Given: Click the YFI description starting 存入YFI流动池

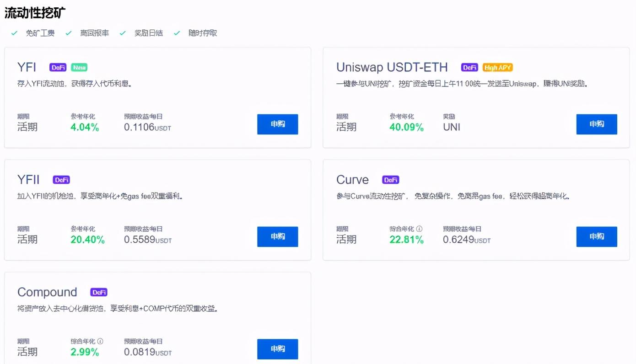Looking at the screenshot, I should pyautogui.click(x=75, y=84).
